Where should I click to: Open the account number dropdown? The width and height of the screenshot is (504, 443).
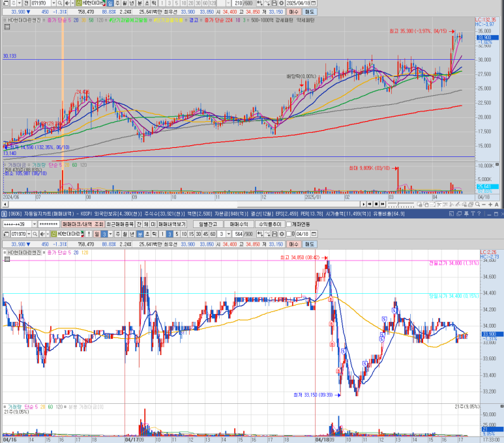tap(33, 224)
